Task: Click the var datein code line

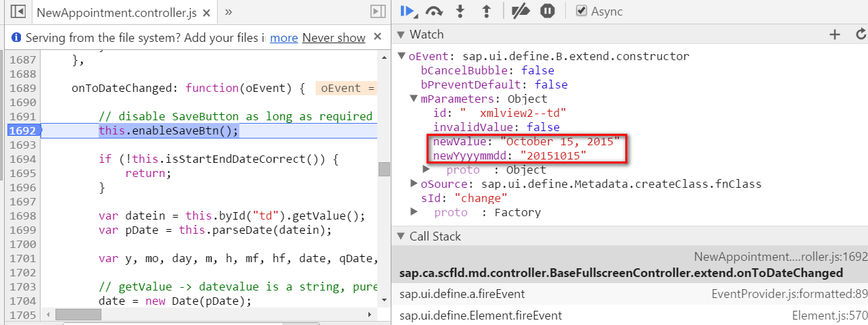Action: point(232,216)
